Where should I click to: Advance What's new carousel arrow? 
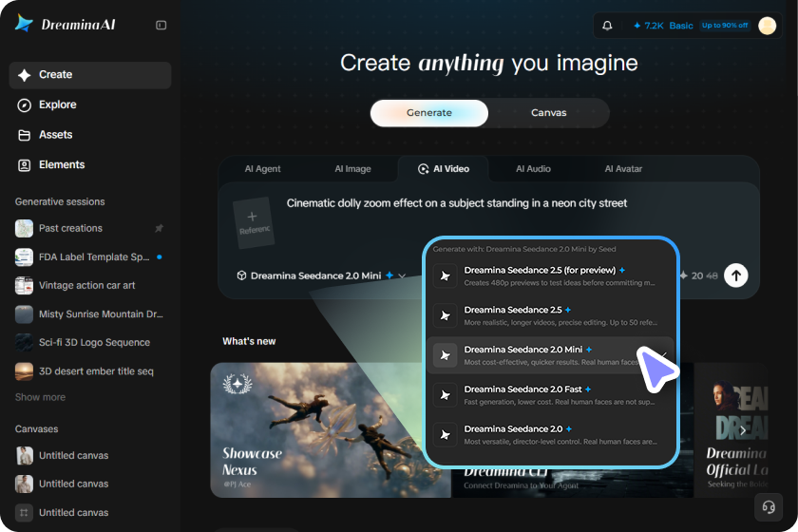coord(743,430)
